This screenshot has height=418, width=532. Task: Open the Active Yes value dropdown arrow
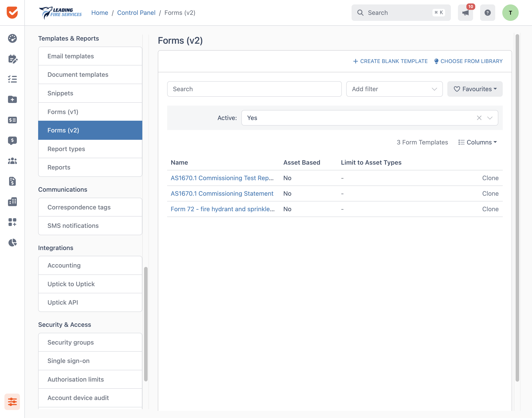490,118
